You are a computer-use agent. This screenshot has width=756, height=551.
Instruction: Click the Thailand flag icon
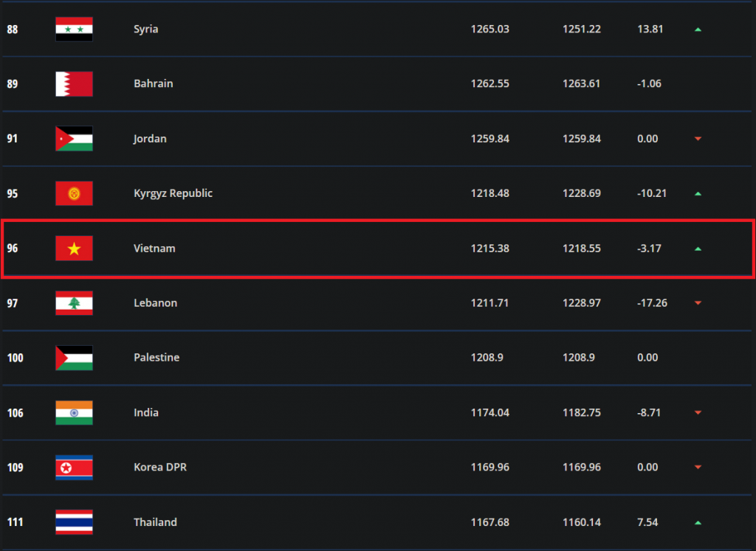[x=74, y=522]
